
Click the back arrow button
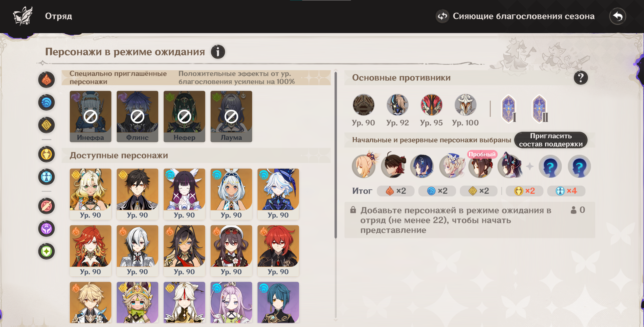point(618,16)
